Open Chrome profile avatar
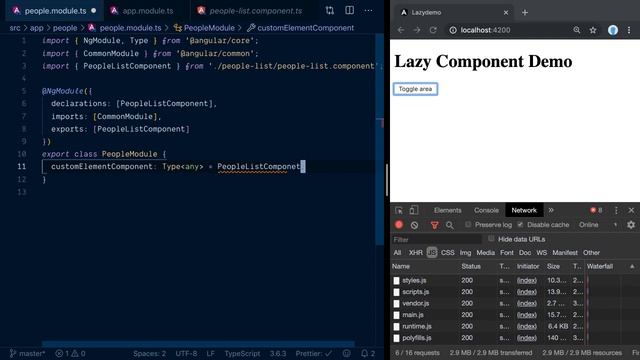The image size is (640, 360). pos(613,30)
